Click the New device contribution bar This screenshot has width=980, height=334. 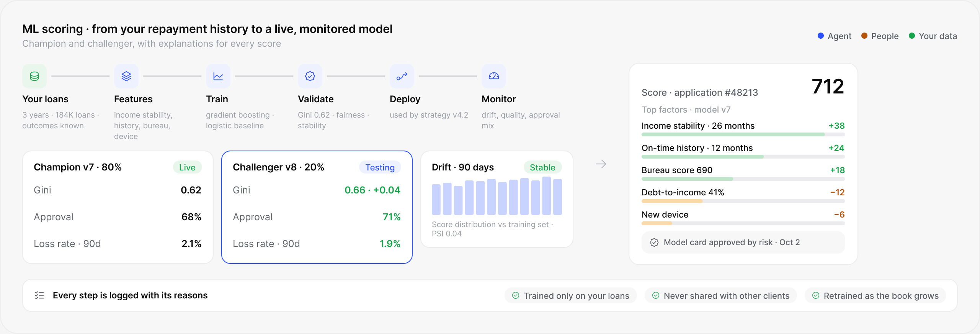743,223
